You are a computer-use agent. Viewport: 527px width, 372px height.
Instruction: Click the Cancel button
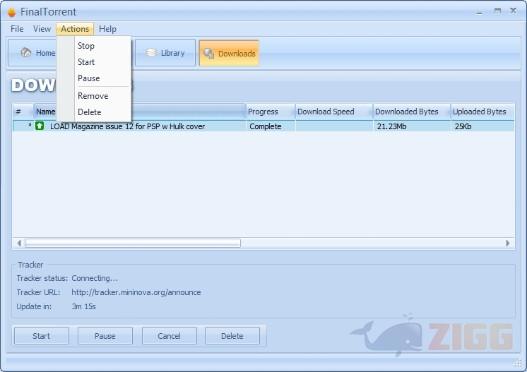[169, 336]
